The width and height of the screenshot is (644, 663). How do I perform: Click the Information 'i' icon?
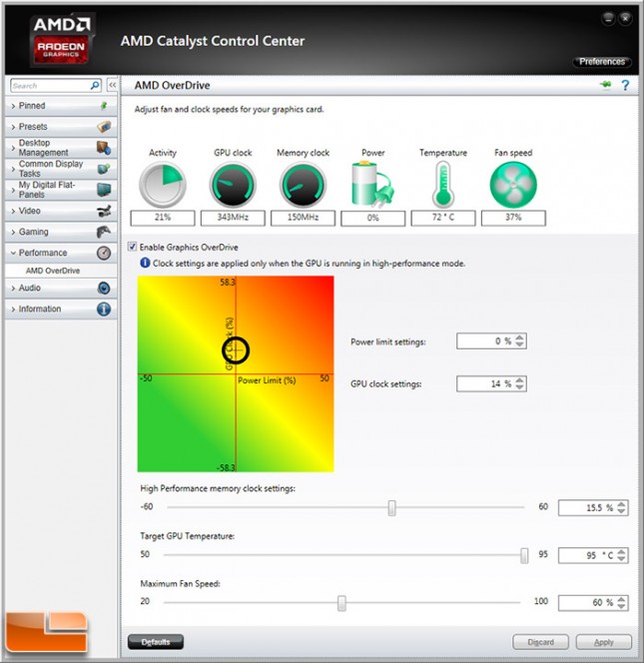click(x=104, y=310)
